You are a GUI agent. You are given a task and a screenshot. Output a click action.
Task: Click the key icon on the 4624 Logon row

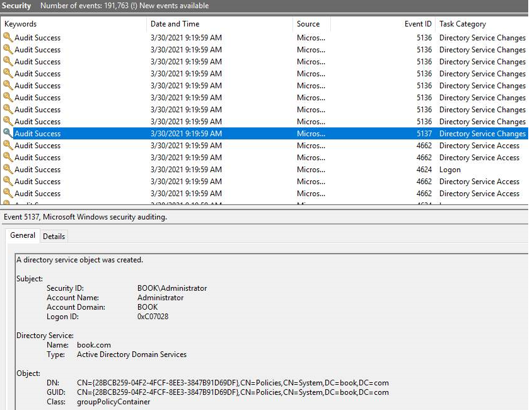pyautogui.click(x=8, y=169)
